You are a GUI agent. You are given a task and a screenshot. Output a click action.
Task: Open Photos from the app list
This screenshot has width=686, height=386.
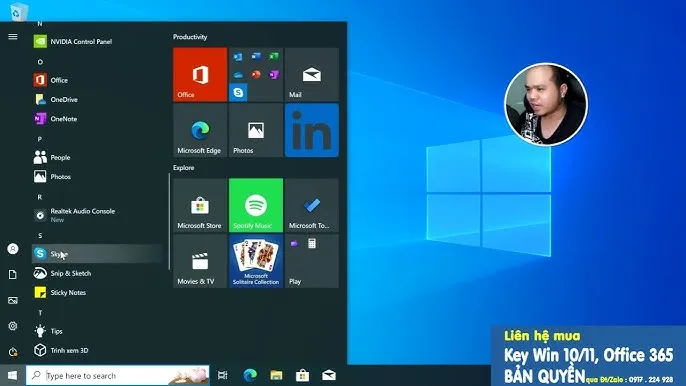(97, 176)
